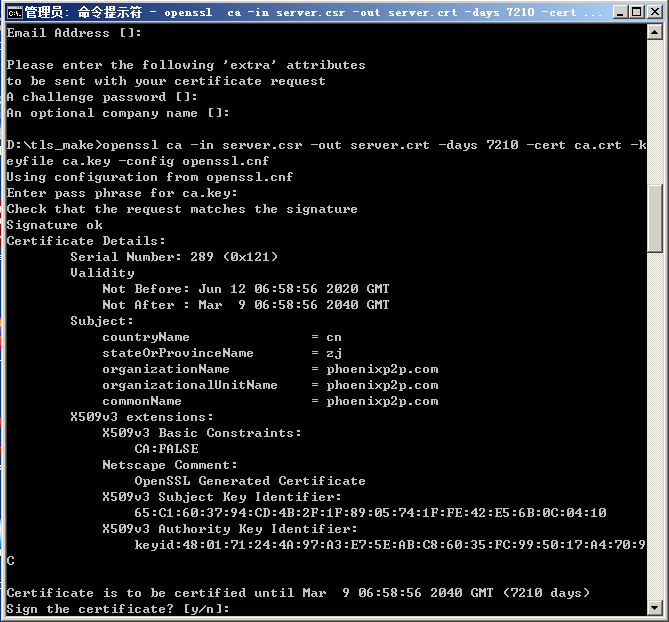Click the 'Subject:' heading line

[102, 321]
